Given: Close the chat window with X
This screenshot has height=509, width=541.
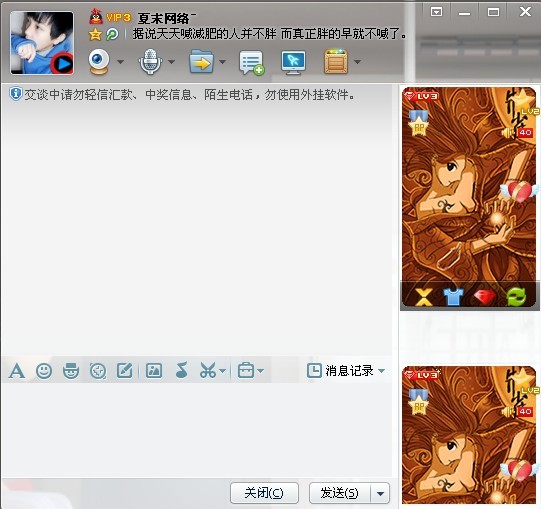Looking at the screenshot, I should pyautogui.click(x=525, y=12).
